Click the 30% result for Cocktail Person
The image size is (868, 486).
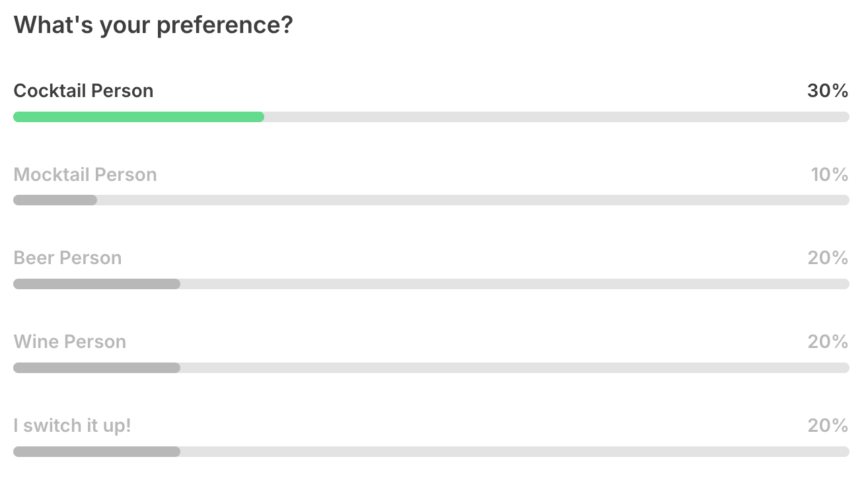click(x=828, y=91)
